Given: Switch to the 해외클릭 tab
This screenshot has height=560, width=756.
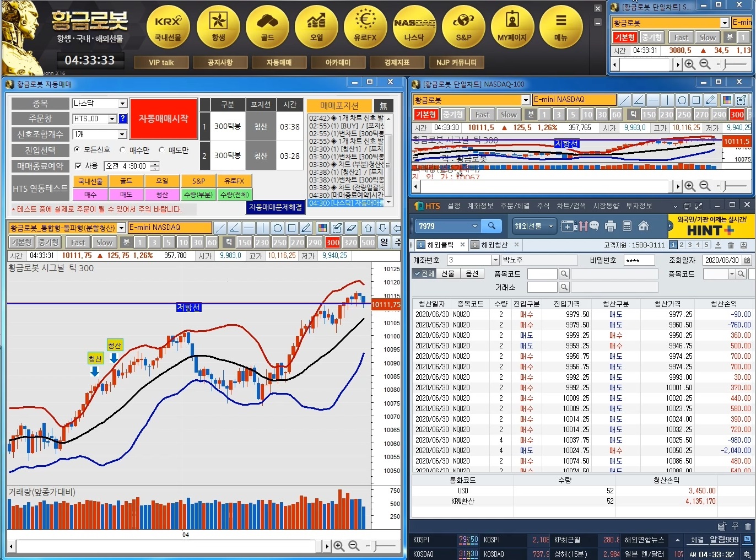Looking at the screenshot, I should pos(440,245).
